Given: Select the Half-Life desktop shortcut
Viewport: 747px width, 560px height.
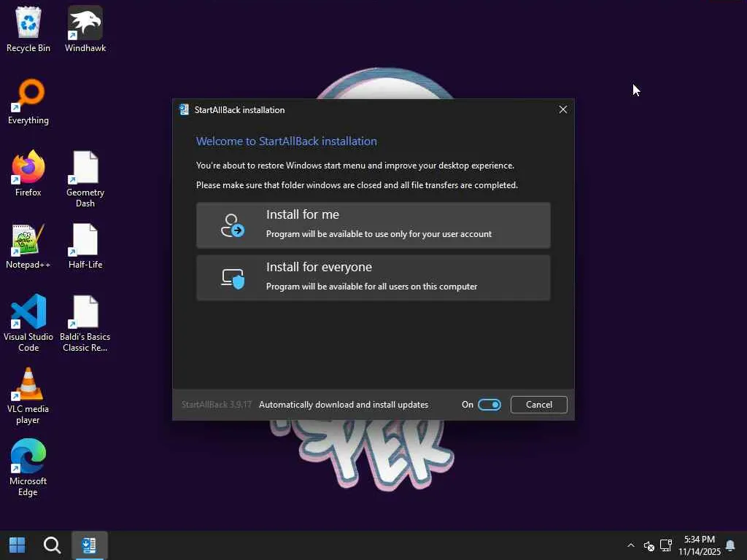Looking at the screenshot, I should pyautogui.click(x=85, y=246).
